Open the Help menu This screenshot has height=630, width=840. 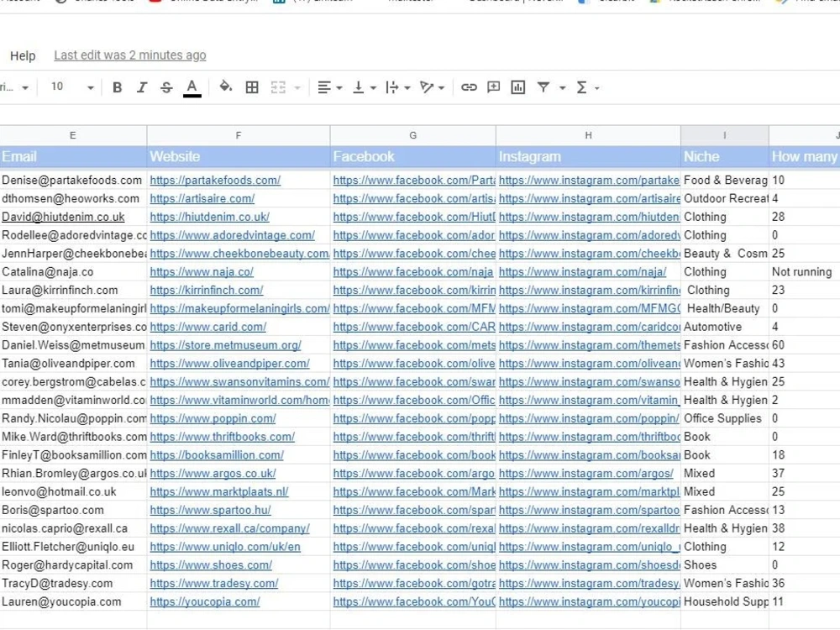[x=23, y=55]
